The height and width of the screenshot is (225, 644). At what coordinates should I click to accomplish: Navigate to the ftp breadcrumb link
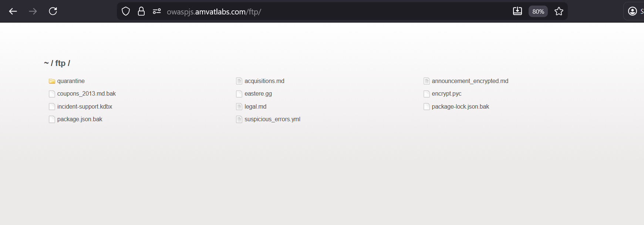point(60,63)
